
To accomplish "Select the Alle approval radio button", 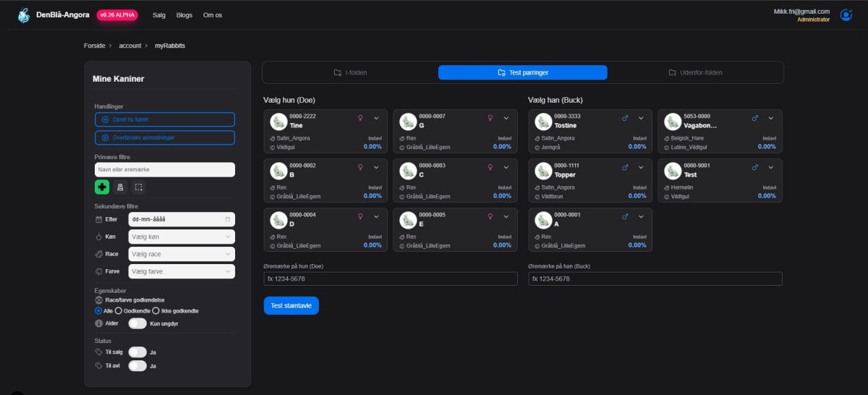I will point(98,310).
